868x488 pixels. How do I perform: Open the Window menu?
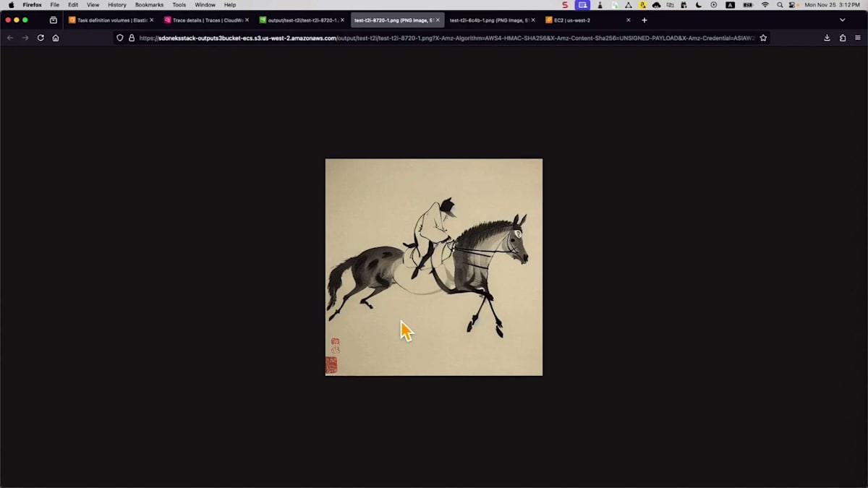[205, 5]
